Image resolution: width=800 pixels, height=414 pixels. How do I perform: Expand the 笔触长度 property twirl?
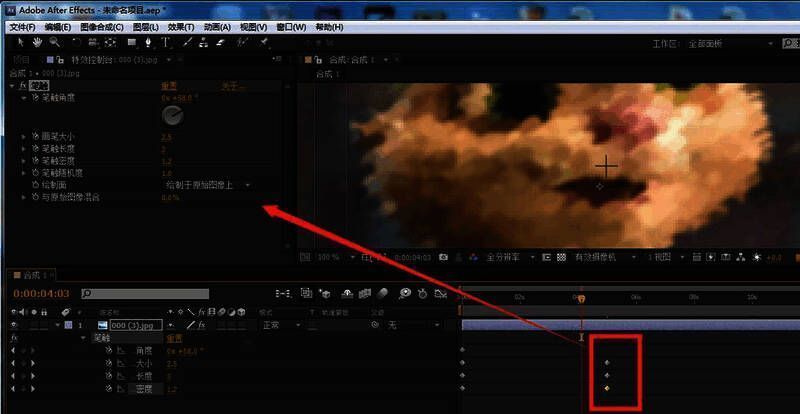tap(23, 149)
